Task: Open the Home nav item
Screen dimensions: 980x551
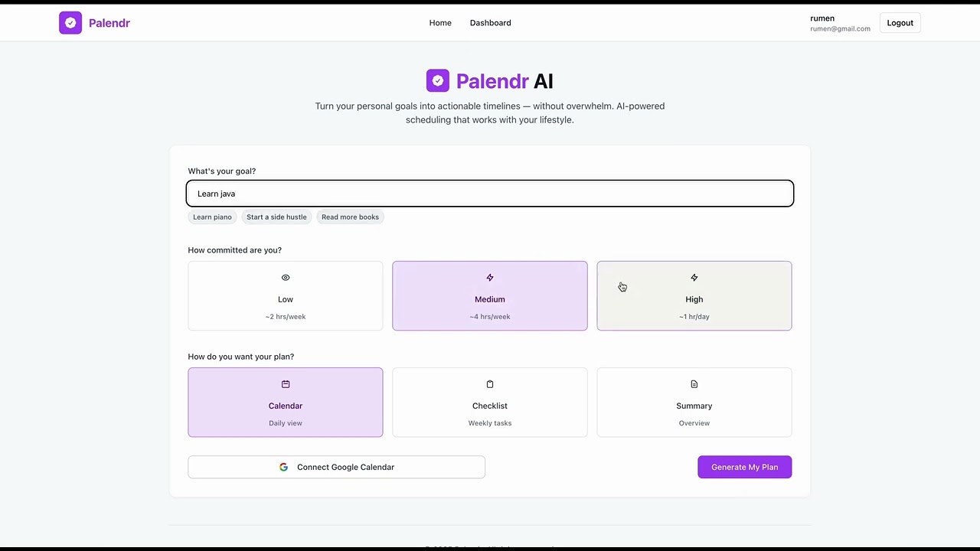Action: coord(440,23)
